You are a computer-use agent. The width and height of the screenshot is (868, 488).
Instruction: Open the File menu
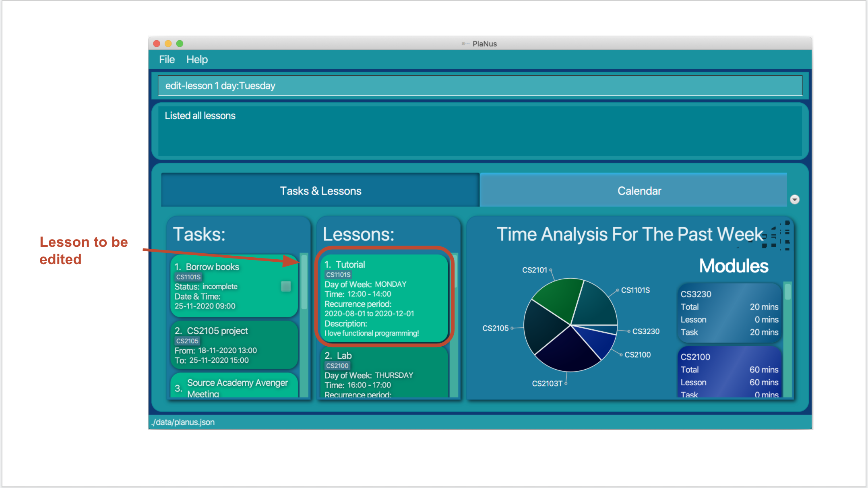tap(167, 60)
